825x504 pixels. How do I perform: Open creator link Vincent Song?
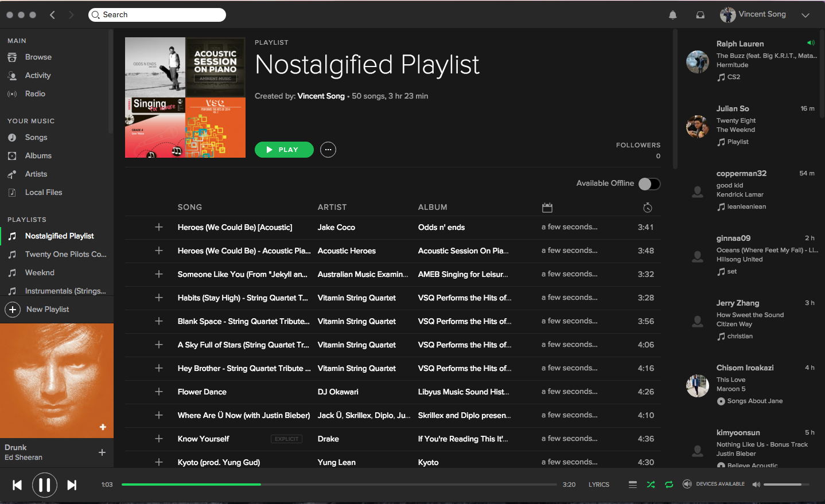click(x=321, y=96)
